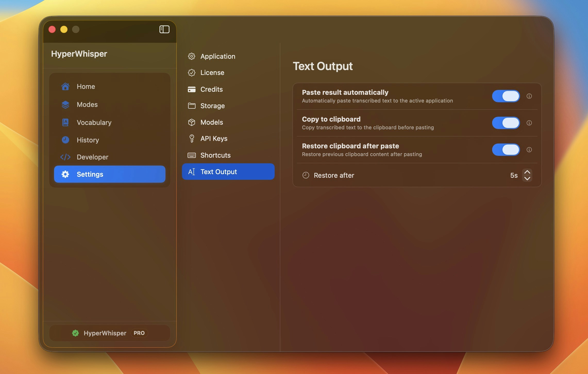Select the Text Output settings tab
The height and width of the screenshot is (374, 588).
click(219, 172)
